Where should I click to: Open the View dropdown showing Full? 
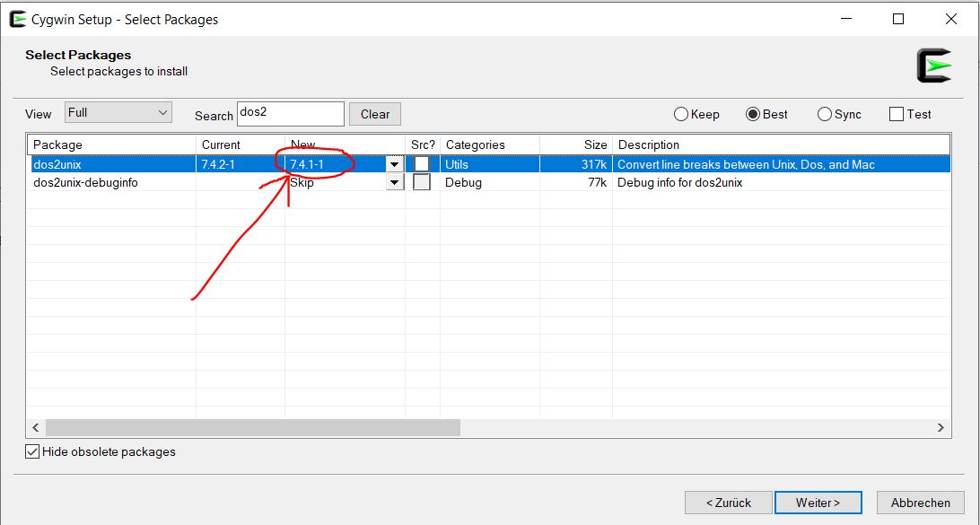coord(118,112)
